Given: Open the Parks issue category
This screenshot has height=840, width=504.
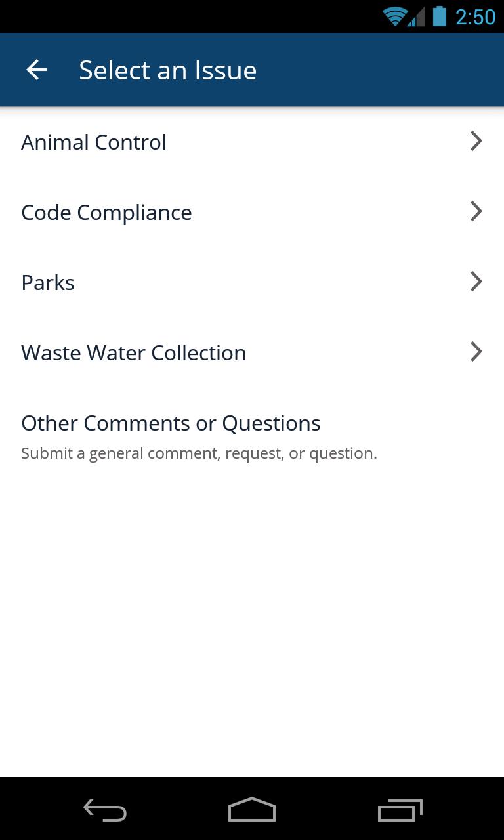Looking at the screenshot, I should (252, 282).
